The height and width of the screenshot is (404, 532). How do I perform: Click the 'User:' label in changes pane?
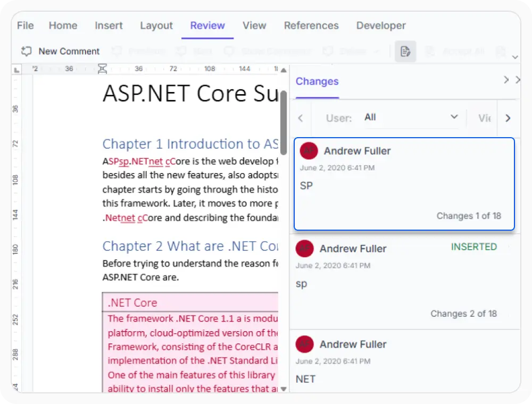(338, 118)
